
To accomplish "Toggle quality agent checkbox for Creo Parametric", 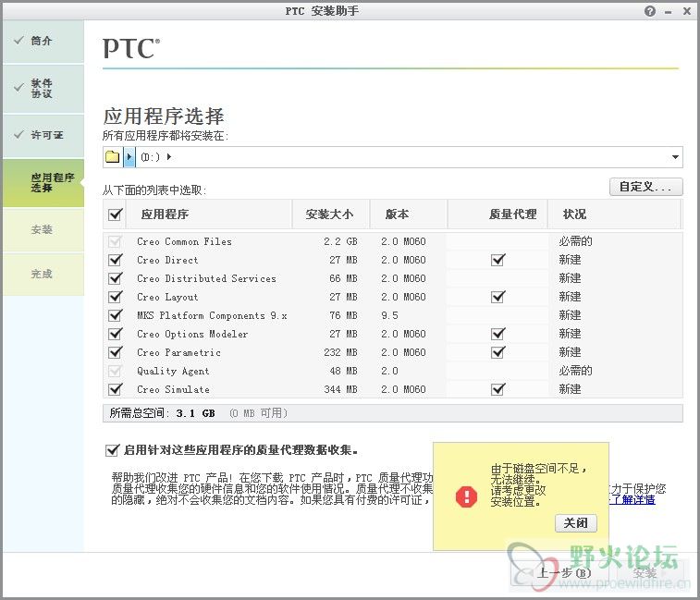I will [x=497, y=352].
